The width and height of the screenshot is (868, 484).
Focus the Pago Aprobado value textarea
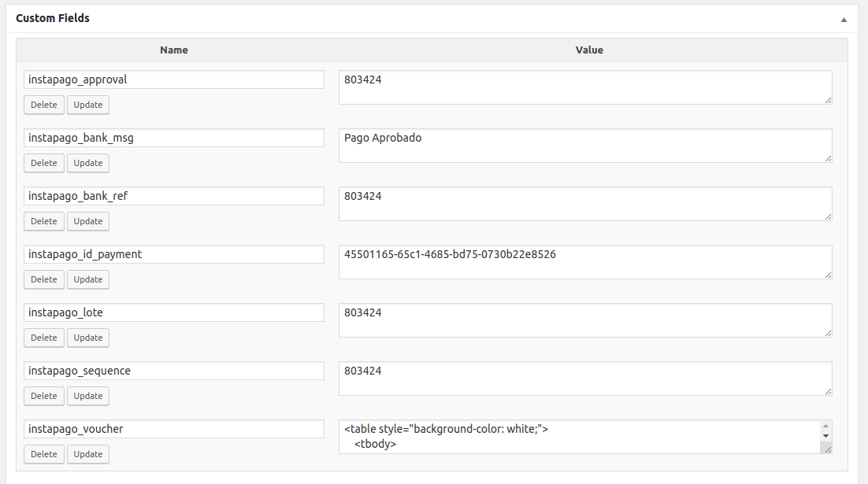(585, 146)
